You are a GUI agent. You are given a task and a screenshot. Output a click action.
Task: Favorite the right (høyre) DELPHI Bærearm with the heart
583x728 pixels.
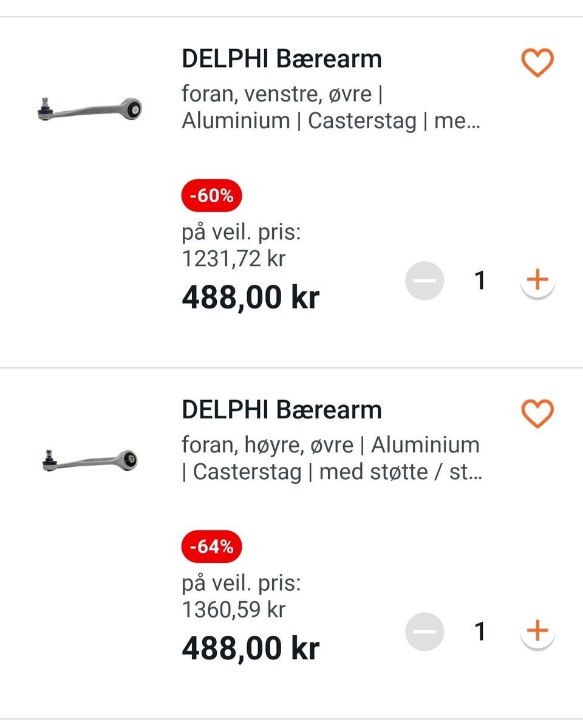(537, 413)
